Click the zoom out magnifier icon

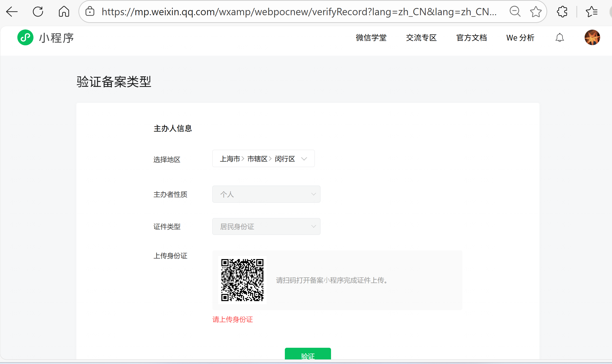pyautogui.click(x=515, y=12)
